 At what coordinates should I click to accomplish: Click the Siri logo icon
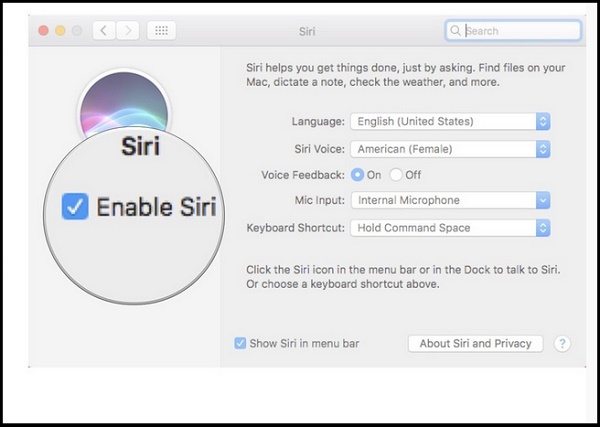click(124, 104)
